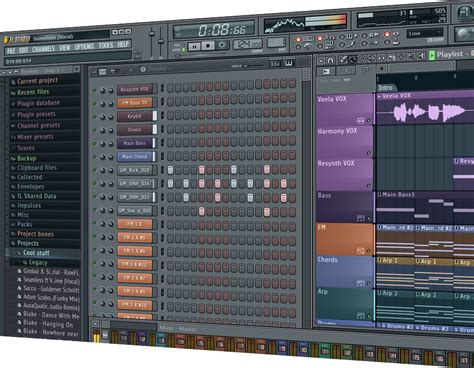474x368 pixels.
Task: Open the step sequencer graph editor icon
Action: (x=275, y=63)
